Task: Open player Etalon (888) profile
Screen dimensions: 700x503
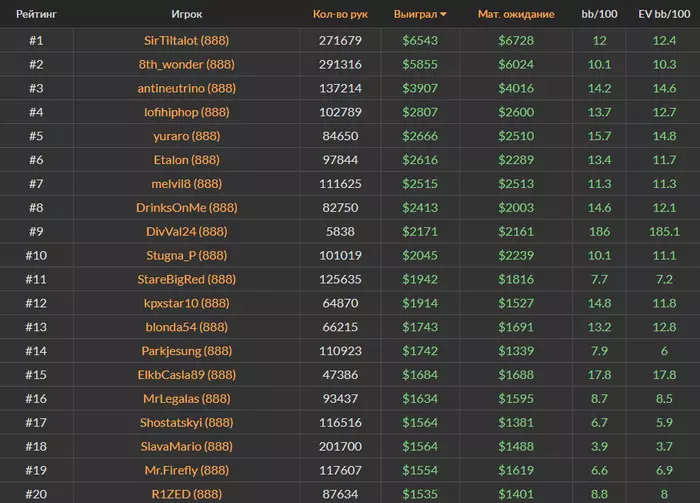Action: [x=187, y=160]
